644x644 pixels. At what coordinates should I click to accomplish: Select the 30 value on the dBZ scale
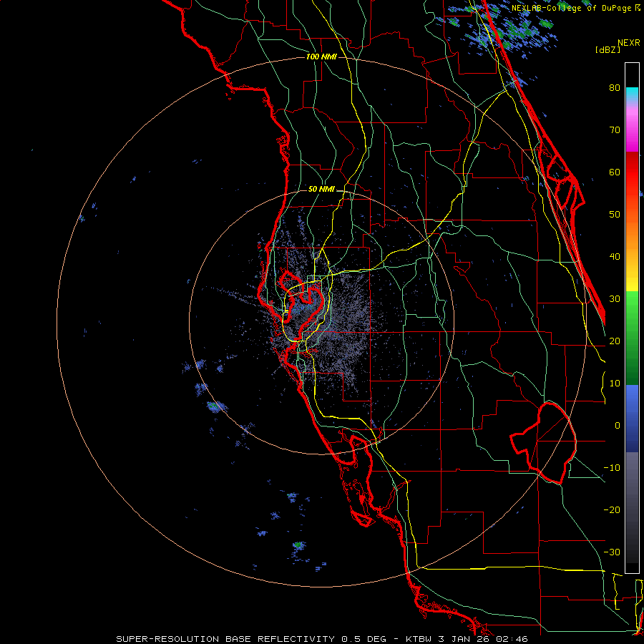click(x=615, y=299)
